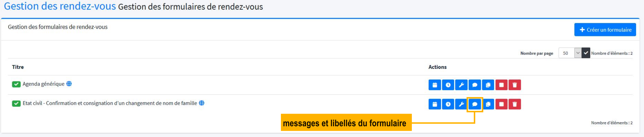Viewport: 644px width, 137px height.
Task: Copy the Agenda générique form
Action: pos(488,85)
